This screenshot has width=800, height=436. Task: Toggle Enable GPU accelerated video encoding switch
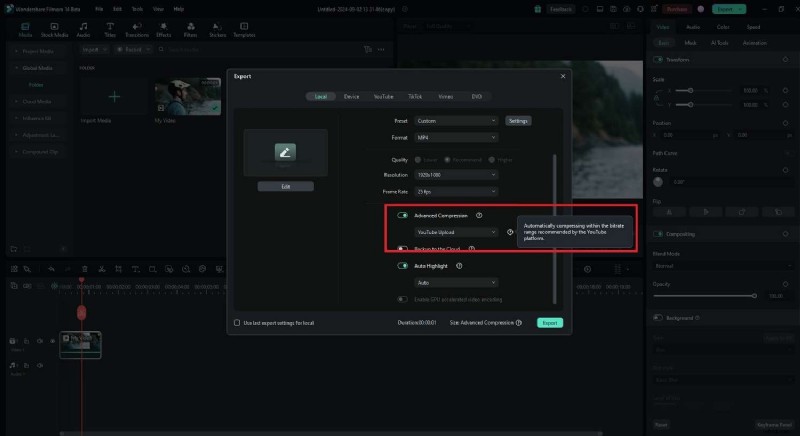403,299
